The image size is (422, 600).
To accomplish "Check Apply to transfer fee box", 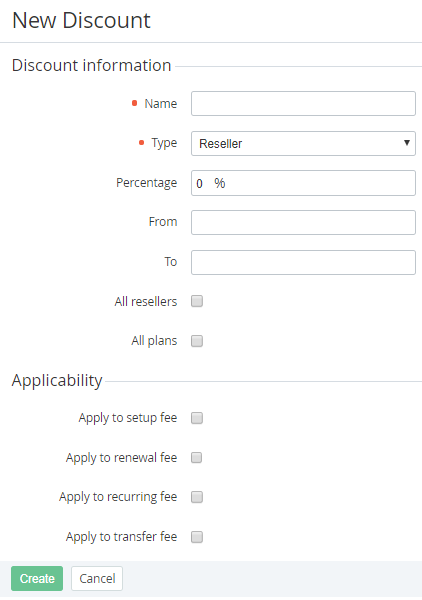I will click(197, 537).
